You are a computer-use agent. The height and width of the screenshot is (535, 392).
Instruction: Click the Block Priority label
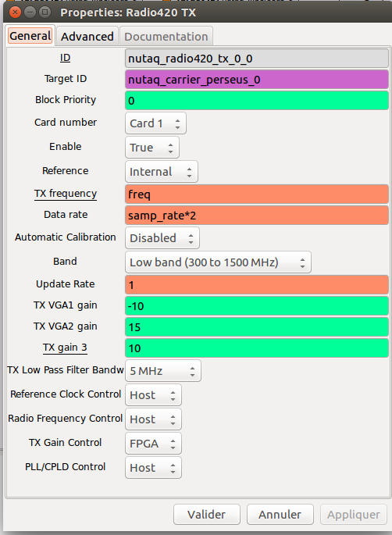[66, 100]
